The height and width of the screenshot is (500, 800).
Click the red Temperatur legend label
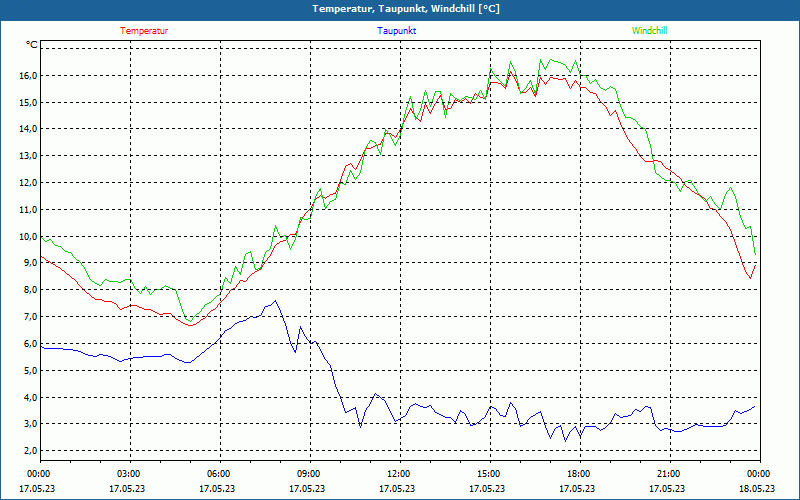click(144, 31)
